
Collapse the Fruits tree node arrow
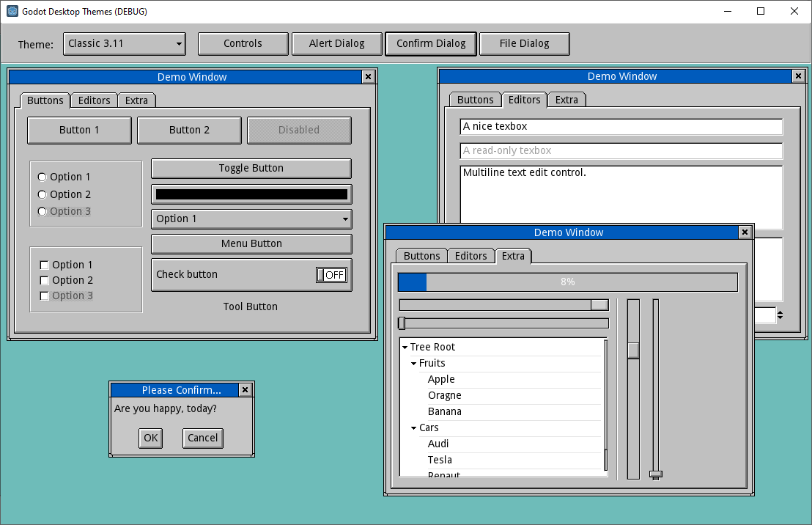(414, 363)
